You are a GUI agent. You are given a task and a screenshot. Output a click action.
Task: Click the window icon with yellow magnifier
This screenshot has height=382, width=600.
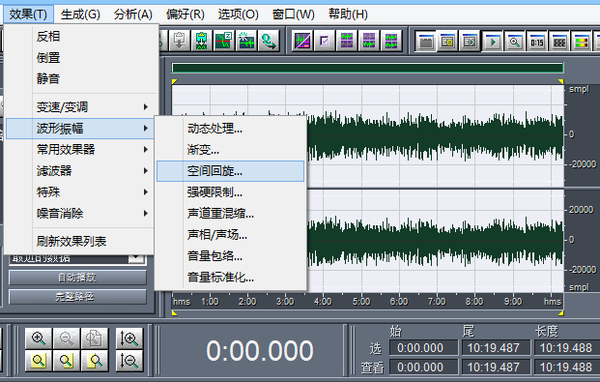pos(448,41)
